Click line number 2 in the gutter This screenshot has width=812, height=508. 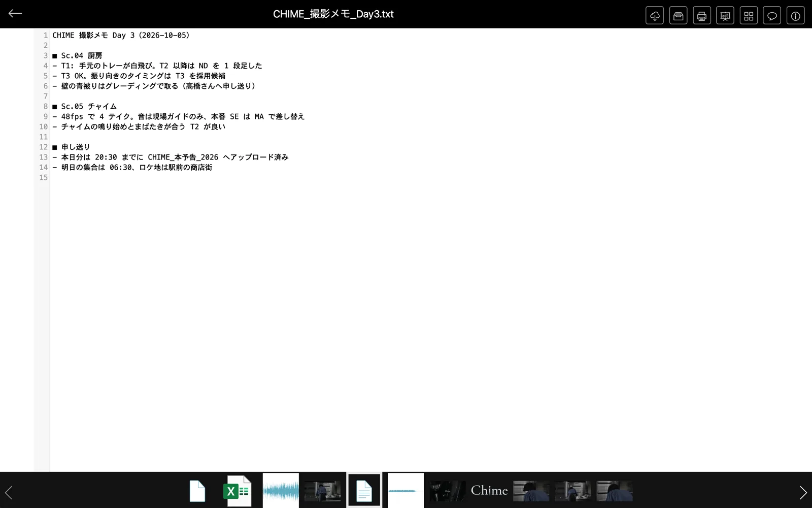coord(46,45)
